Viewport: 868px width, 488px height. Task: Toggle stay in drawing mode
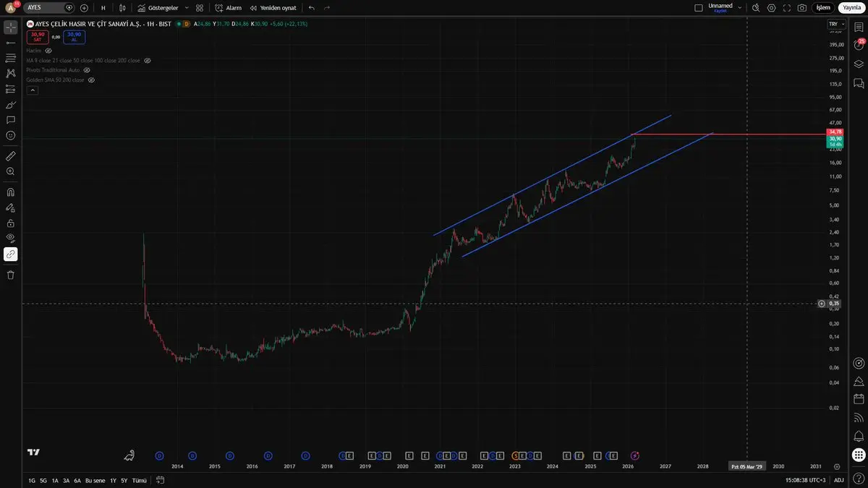[11, 207]
